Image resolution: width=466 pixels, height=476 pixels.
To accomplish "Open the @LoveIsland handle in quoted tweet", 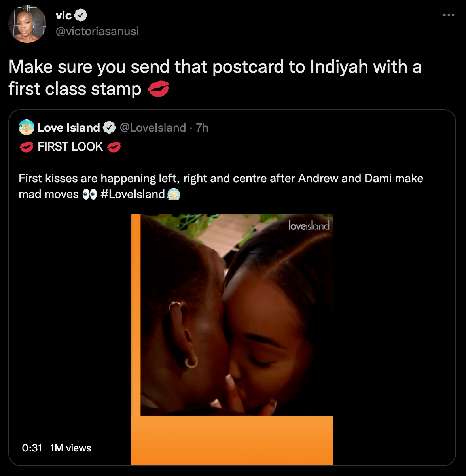I will click(x=153, y=128).
